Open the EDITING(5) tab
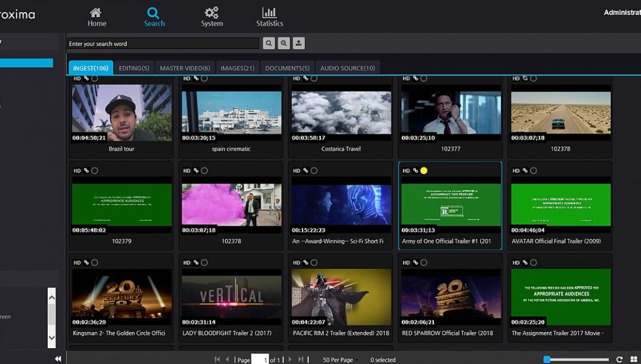 coord(134,68)
